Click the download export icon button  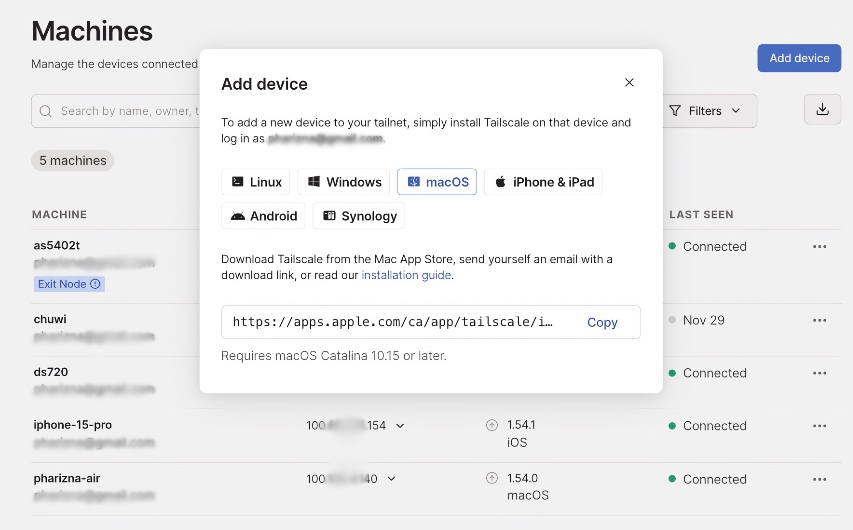(823, 109)
